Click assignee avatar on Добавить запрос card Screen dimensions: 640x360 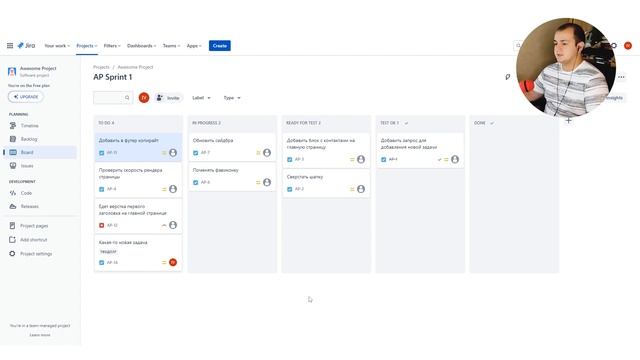[455, 159]
